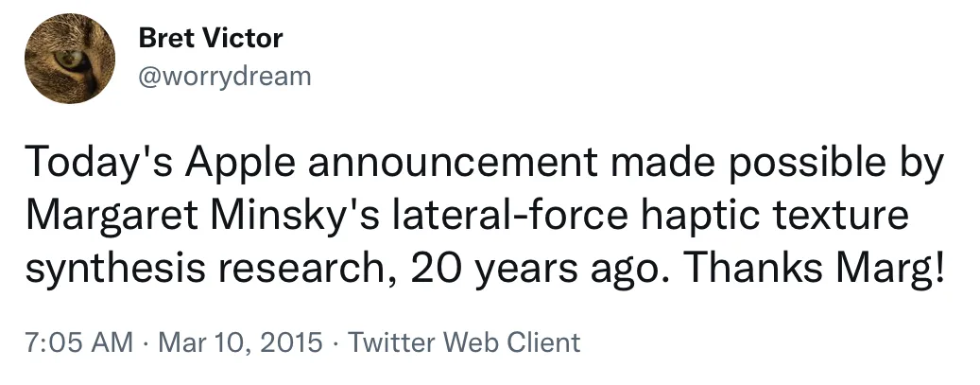
Task: Click the Twitter Web Client source label
Action: [464, 341]
